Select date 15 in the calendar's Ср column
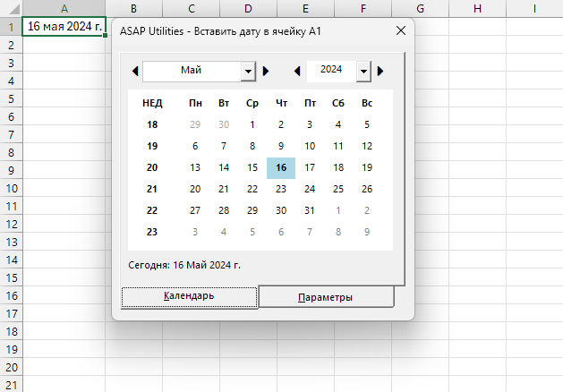The width and height of the screenshot is (563, 392). [x=252, y=167]
